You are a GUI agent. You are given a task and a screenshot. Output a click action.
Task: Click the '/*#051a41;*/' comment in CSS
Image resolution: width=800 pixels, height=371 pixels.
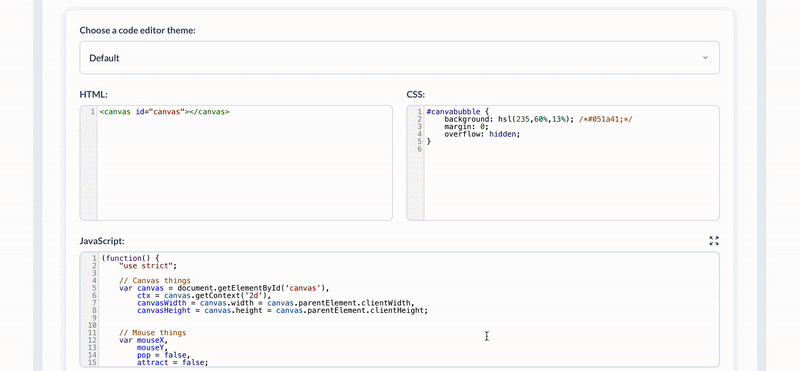[x=606, y=119]
